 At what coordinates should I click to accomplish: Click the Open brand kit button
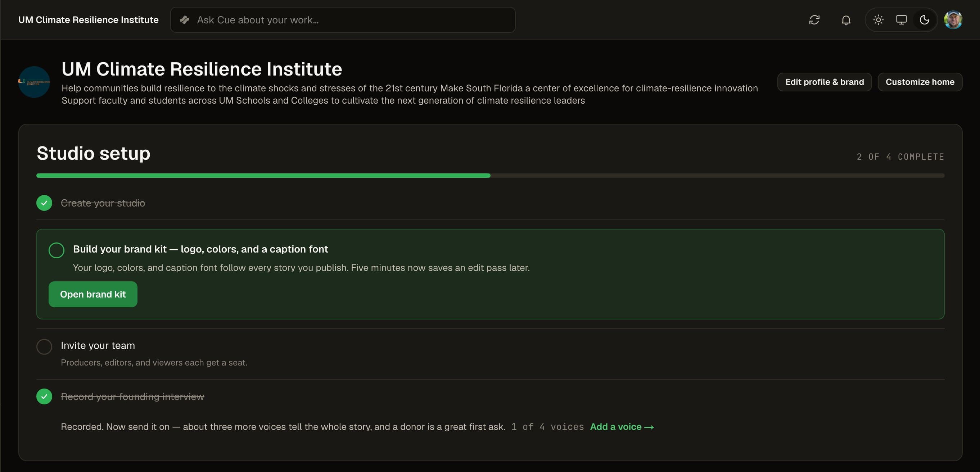(x=93, y=294)
